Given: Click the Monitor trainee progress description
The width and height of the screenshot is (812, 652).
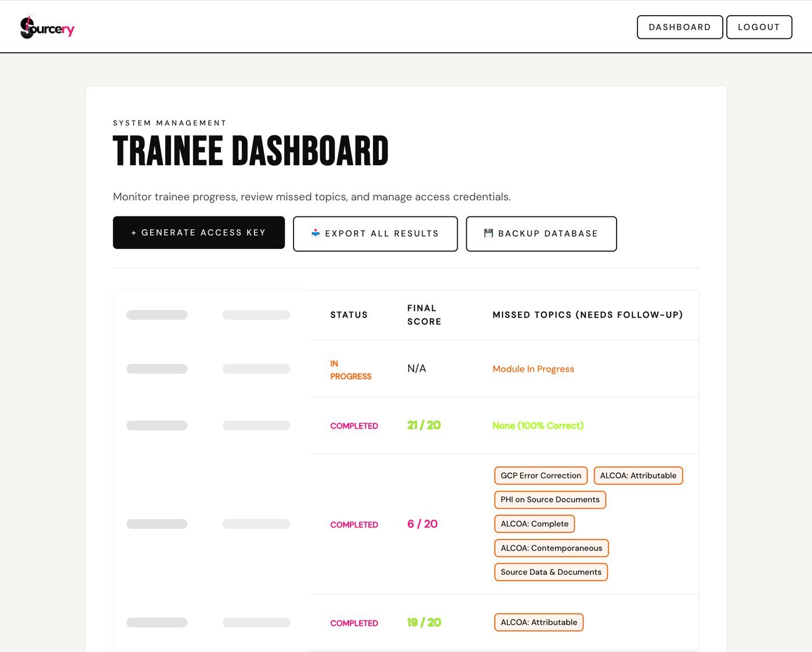Looking at the screenshot, I should coord(312,197).
